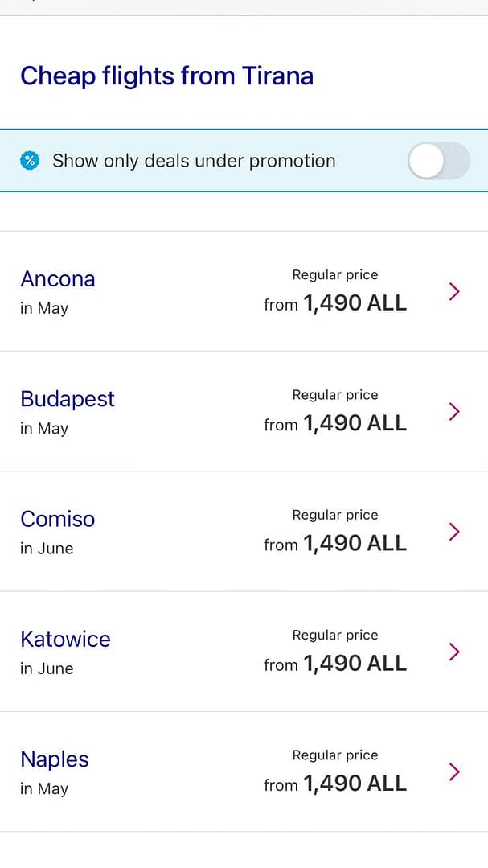Tap the Katowice destination name
Viewport: 488px width, 868px height.
pyautogui.click(x=65, y=639)
